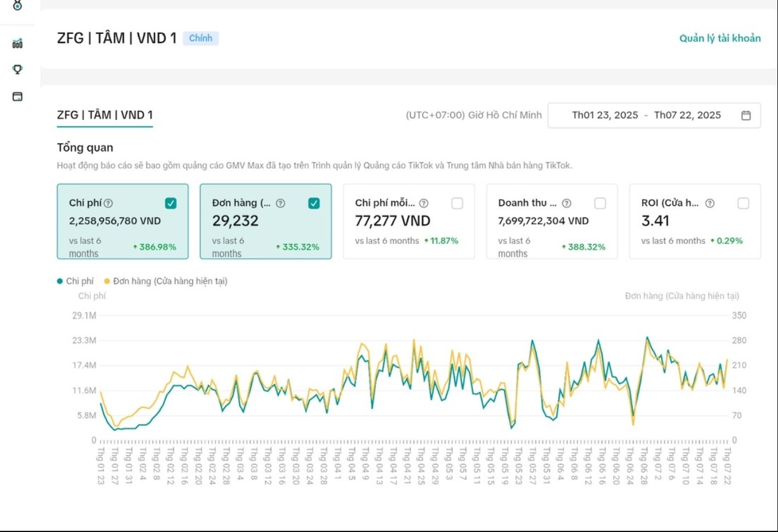This screenshot has width=778, height=532.
Task: Uncheck the Chi phí metric checkbox
Action: pos(171,203)
